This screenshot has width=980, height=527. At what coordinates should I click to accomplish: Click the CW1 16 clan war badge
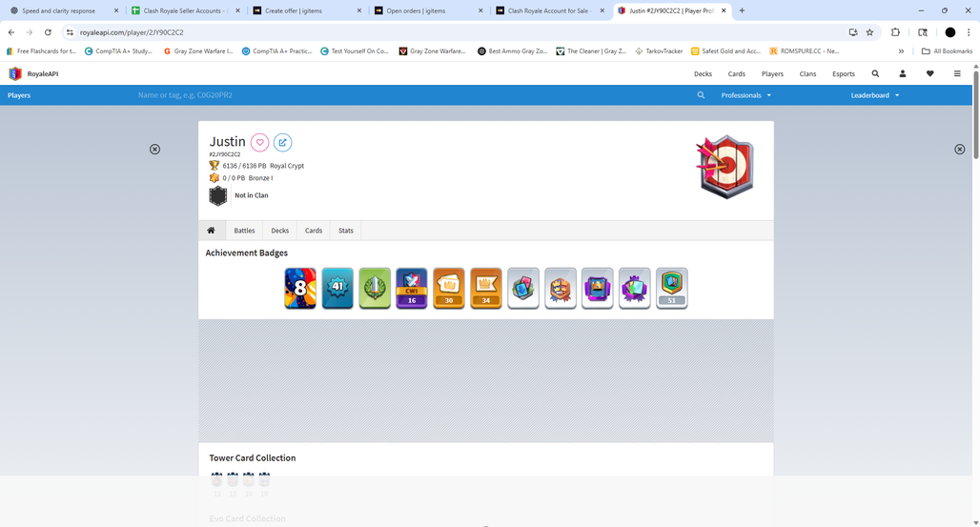click(412, 288)
